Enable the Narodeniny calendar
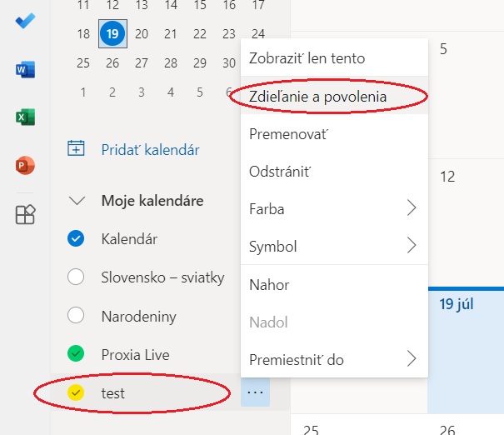 tap(76, 316)
